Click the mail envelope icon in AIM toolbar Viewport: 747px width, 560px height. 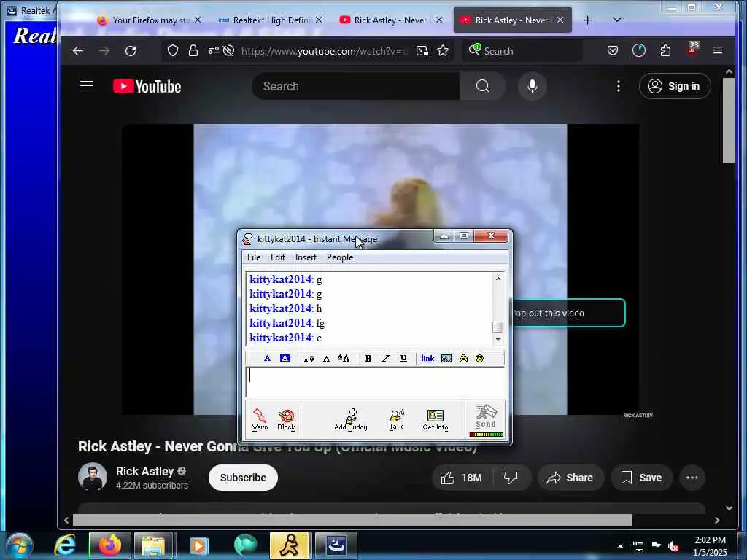[x=463, y=359]
